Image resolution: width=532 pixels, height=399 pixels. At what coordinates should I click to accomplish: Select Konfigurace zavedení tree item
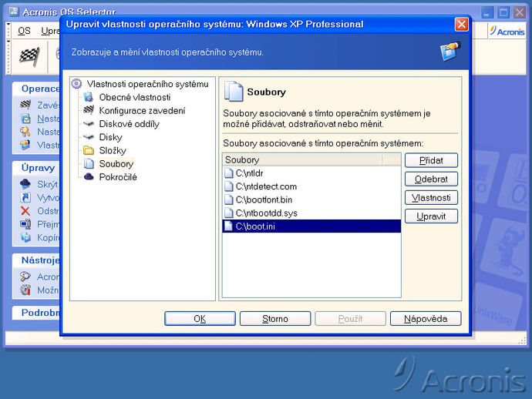pyautogui.click(x=142, y=110)
